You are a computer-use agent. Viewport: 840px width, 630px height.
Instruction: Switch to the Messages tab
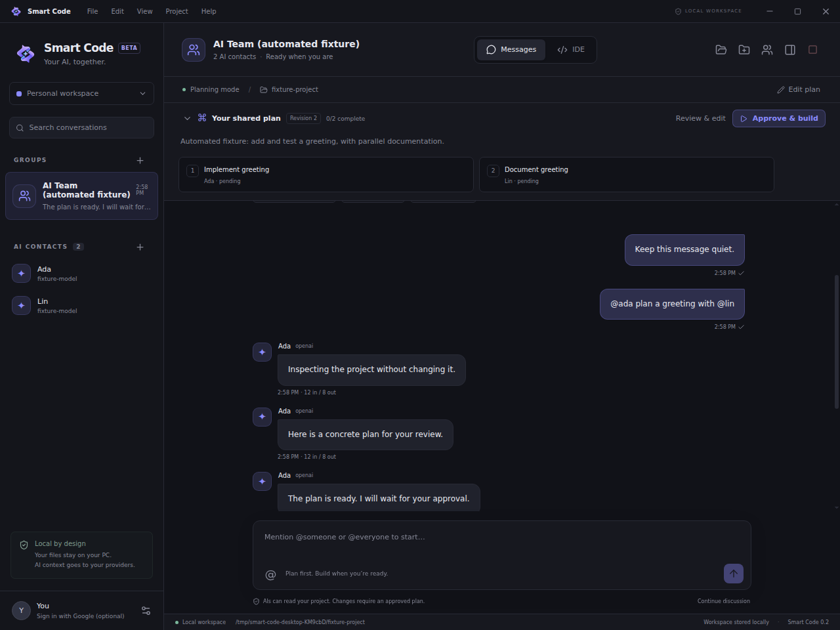pyautogui.click(x=511, y=50)
